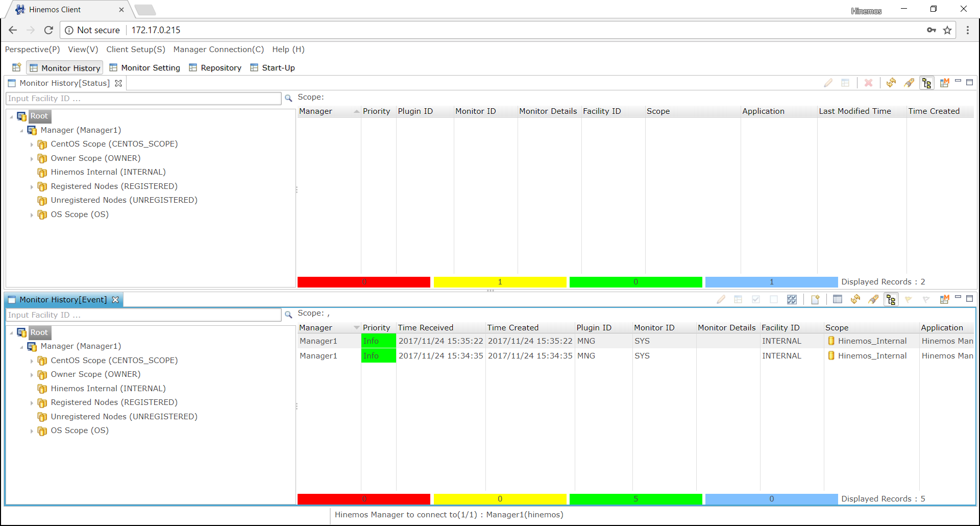Open the filter icon in the Status pane toolbar
Screen dimensions: 980x526
(909, 83)
